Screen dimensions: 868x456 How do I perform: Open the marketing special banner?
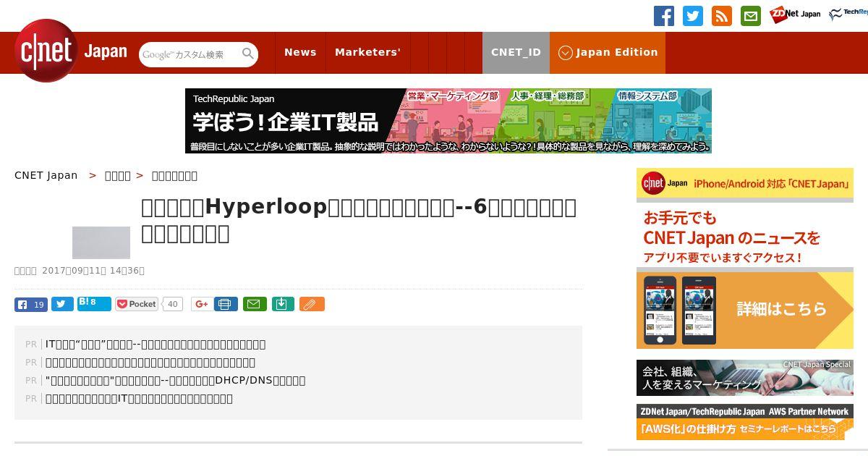tap(745, 378)
